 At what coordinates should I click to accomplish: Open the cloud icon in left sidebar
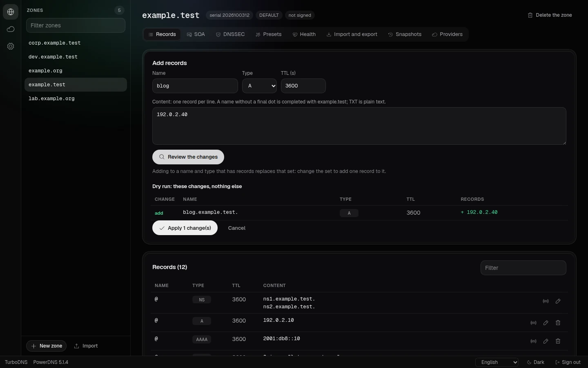point(11,29)
